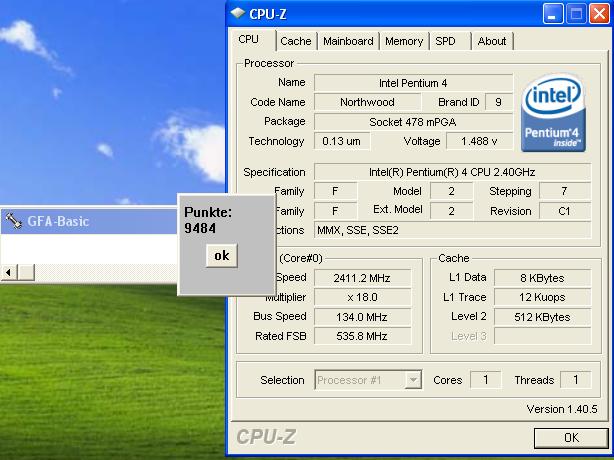Click the Revision value 'C1'
Screen dimensions: 614x460
click(565, 211)
